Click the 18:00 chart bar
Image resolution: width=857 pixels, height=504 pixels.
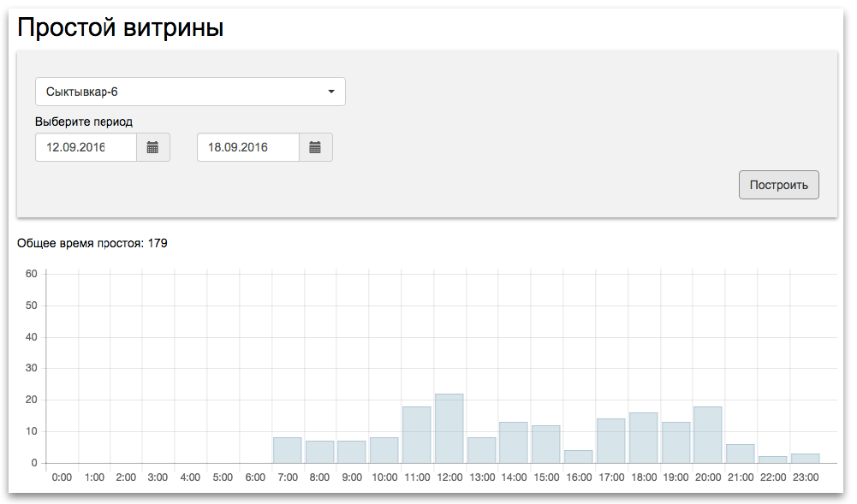tap(643, 438)
